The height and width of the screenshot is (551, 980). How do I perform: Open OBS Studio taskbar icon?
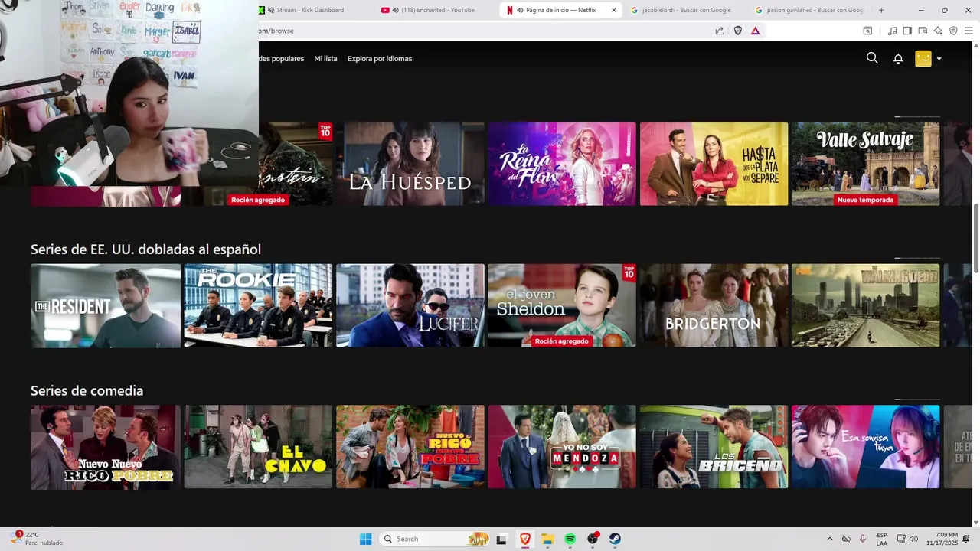(x=593, y=539)
